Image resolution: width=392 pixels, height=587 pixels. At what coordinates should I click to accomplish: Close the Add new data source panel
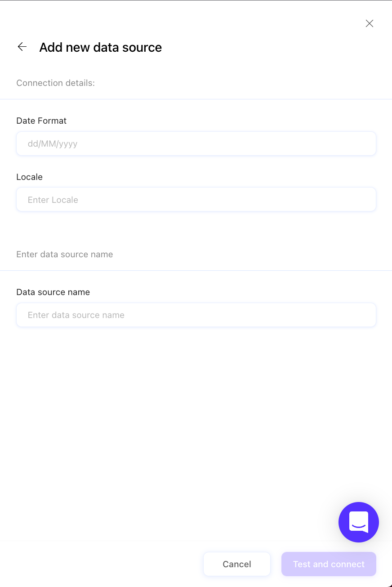[370, 23]
